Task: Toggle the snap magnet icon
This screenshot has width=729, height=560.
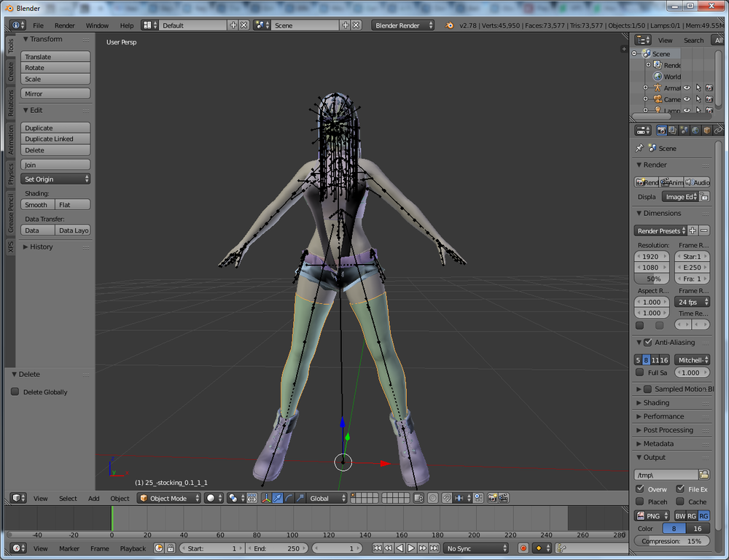Action: click(x=446, y=498)
